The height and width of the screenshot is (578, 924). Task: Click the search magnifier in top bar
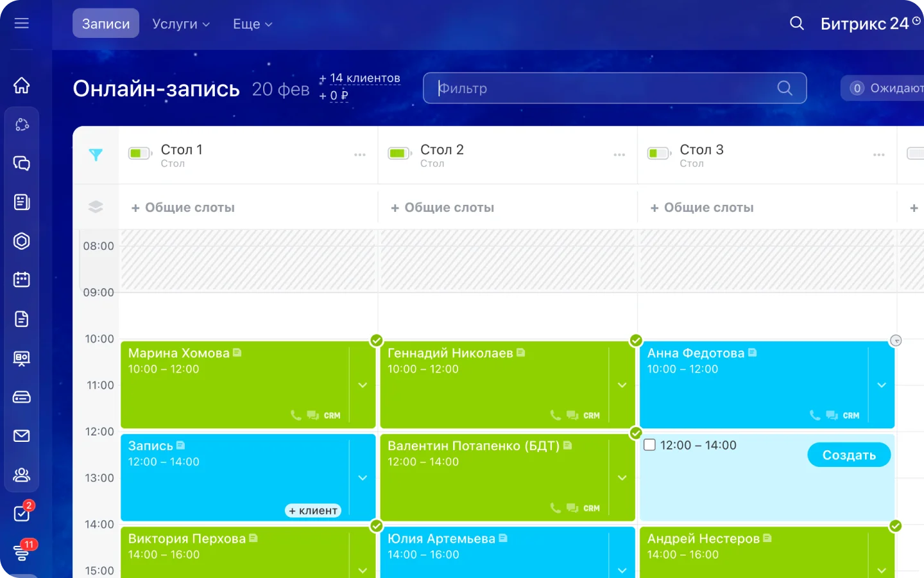(x=796, y=24)
